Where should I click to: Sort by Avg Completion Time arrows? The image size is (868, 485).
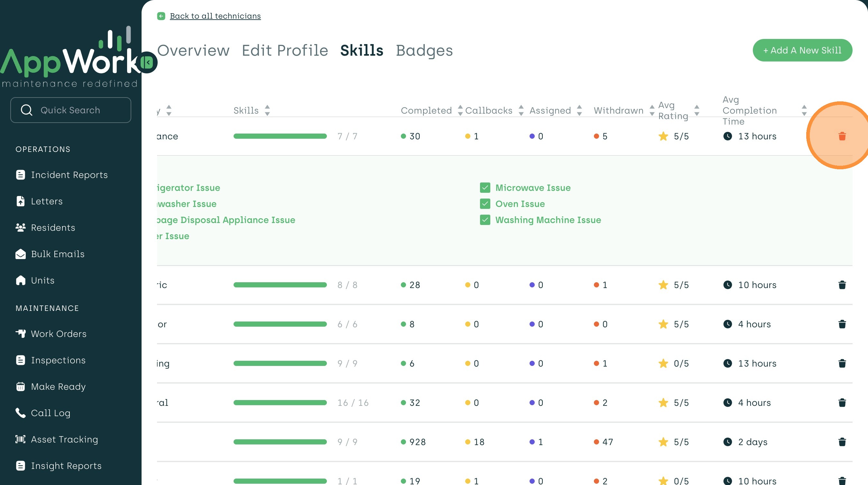coord(804,110)
